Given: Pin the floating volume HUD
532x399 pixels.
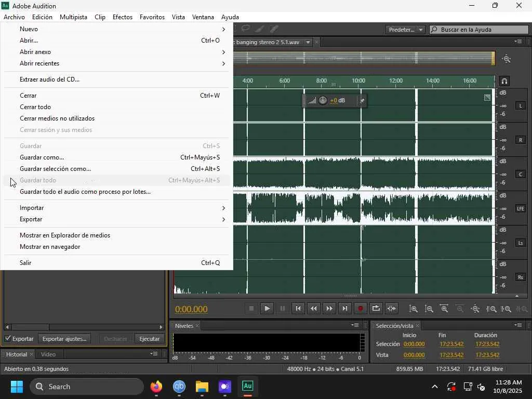Looking at the screenshot, I should click(x=362, y=100).
